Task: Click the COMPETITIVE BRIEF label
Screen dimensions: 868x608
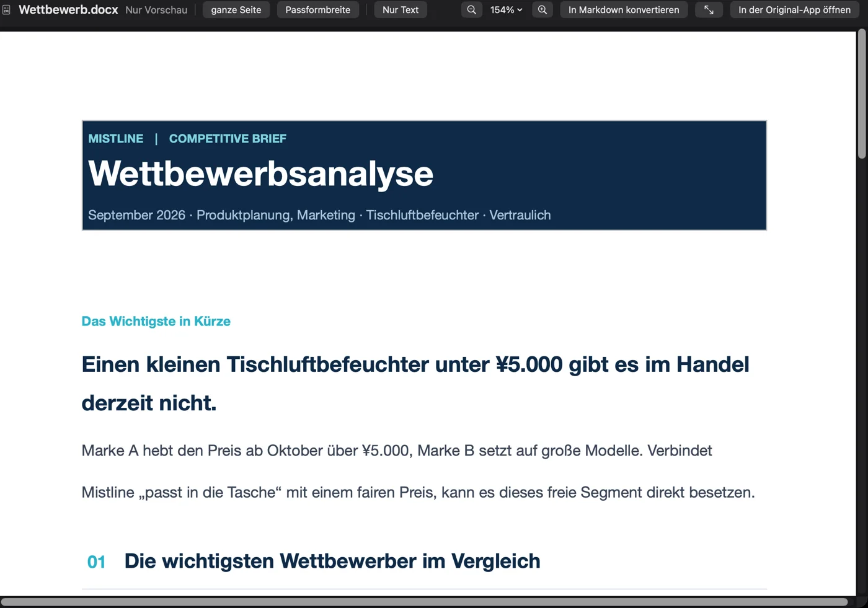Action: 228,139
